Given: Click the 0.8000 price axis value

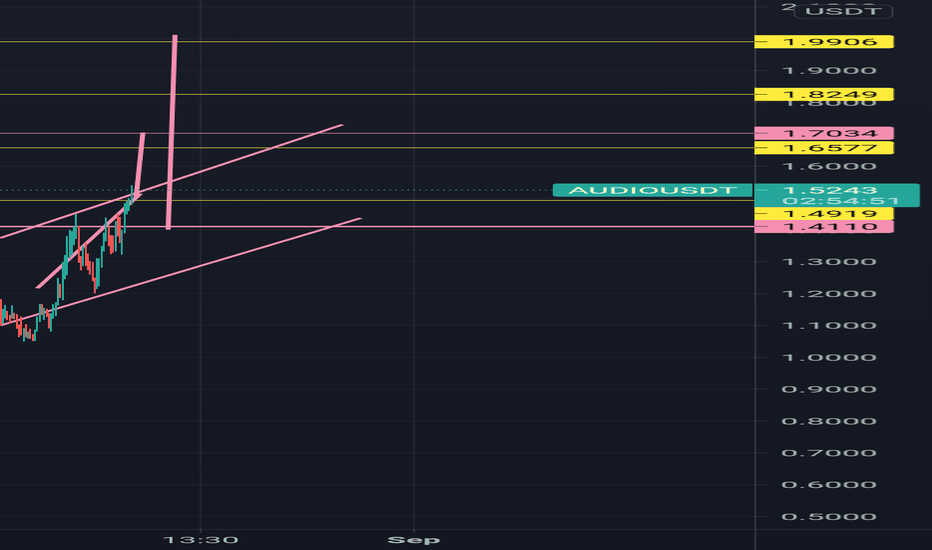Looking at the screenshot, I should [829, 422].
